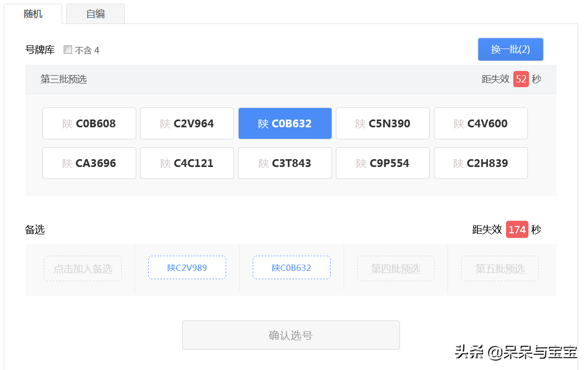
Task: Click the 第四批预选 backup slot
Action: pos(396,268)
